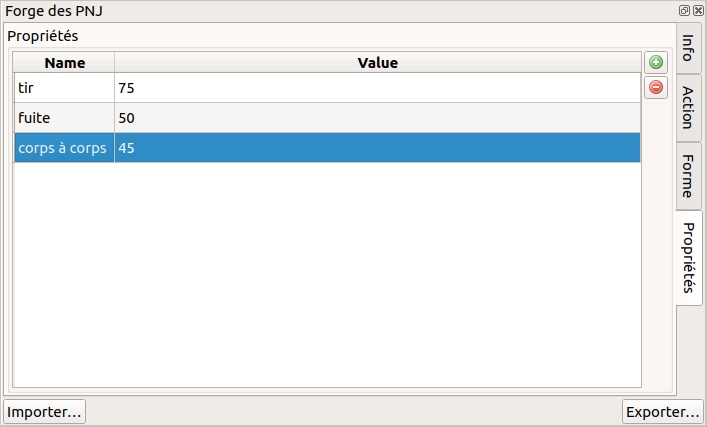Click the value 75 cell for tir
The height and width of the screenshot is (427, 707).
[x=377, y=88]
